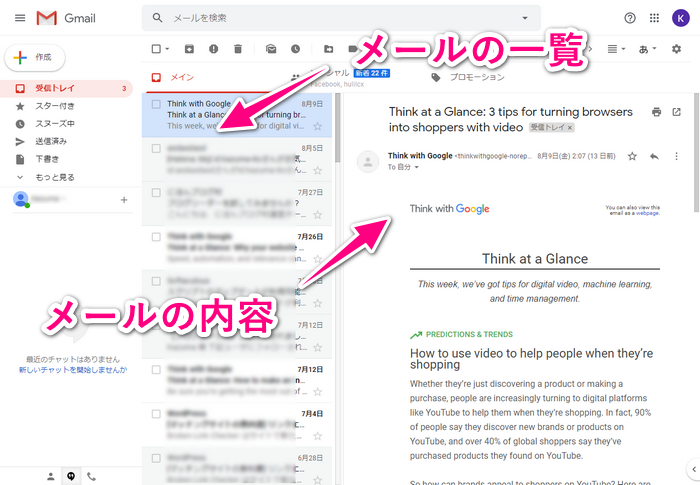Open the 8月5日 email row
Image resolution: width=700 pixels, height=485 pixels.
coord(237,159)
